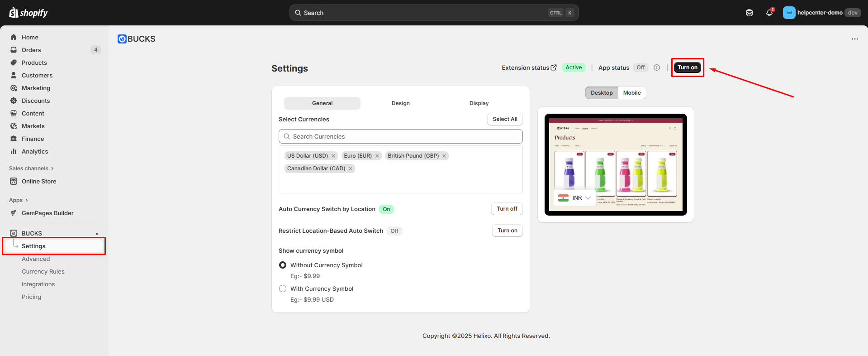Screen dimensions: 868x356
Task: Remove Euro (EUR) from selected currencies
Action: coord(377,156)
